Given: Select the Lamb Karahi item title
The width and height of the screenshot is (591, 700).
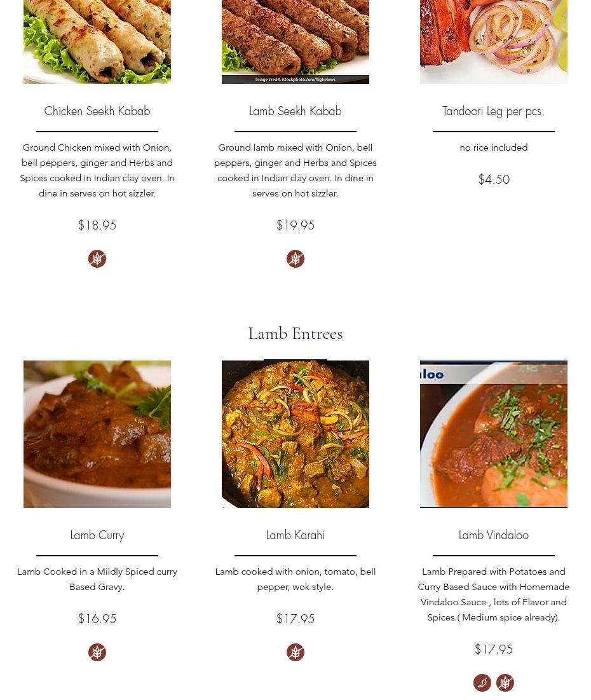Looking at the screenshot, I should (295, 535).
